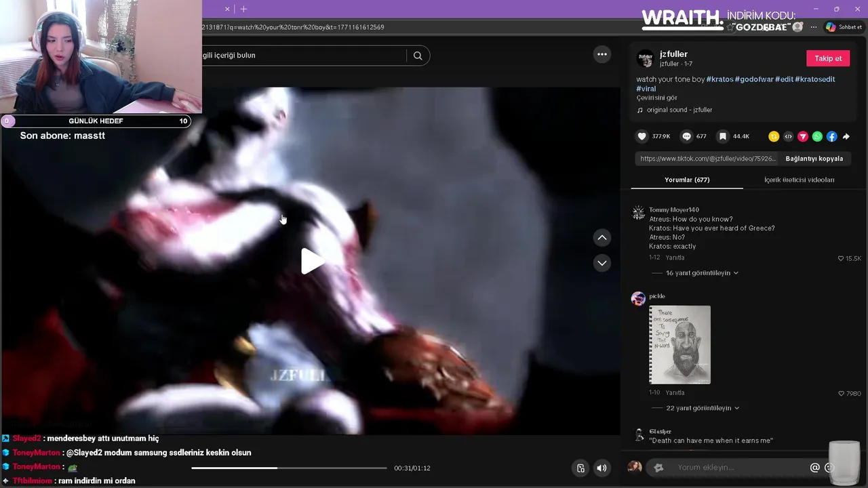Go to previous video with up arrow
The height and width of the screenshot is (488, 868).
[x=601, y=238]
